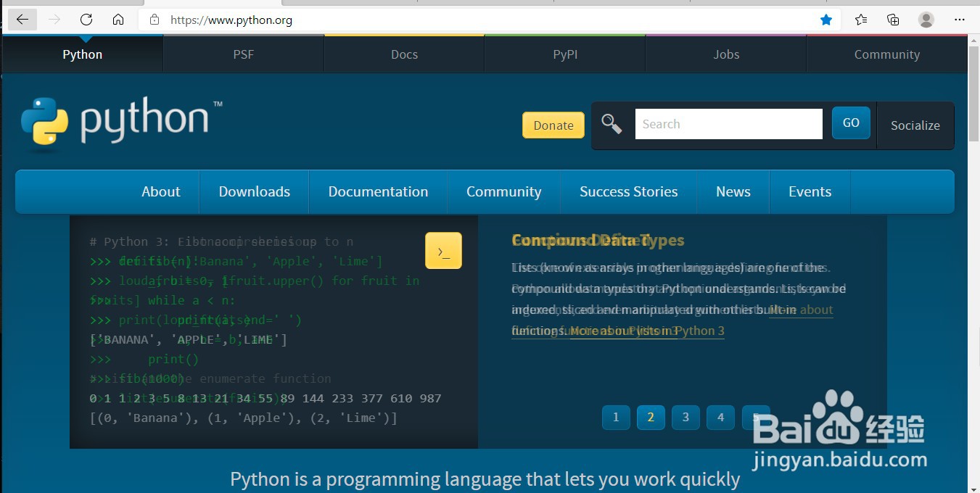The image size is (980, 493).
Task: Click the search input field
Action: (728, 123)
